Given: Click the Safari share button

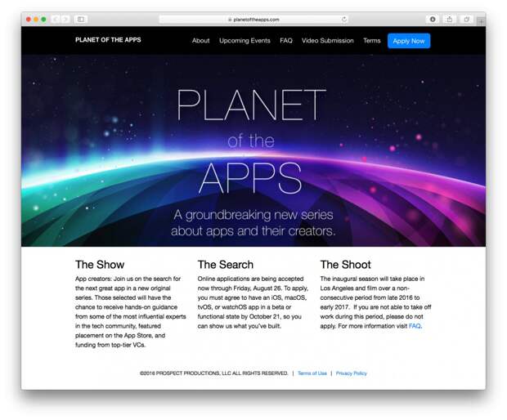Looking at the screenshot, I should click(450, 20).
